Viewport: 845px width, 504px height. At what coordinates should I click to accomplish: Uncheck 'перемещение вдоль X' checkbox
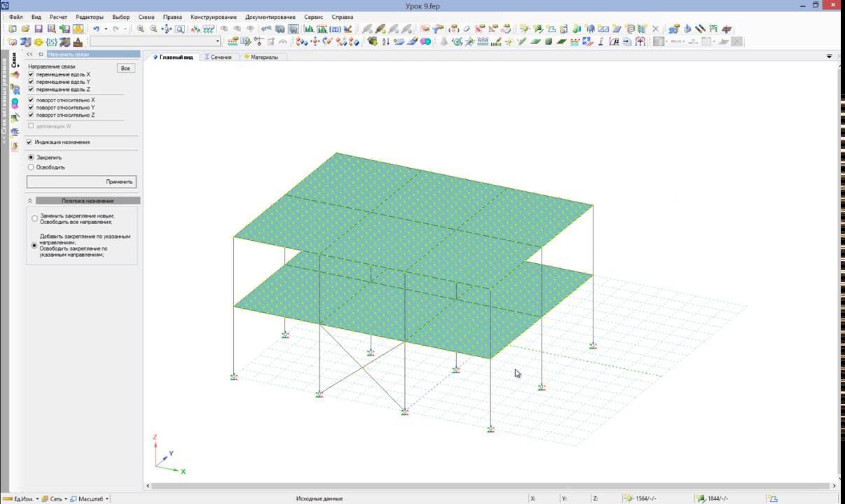pos(31,74)
